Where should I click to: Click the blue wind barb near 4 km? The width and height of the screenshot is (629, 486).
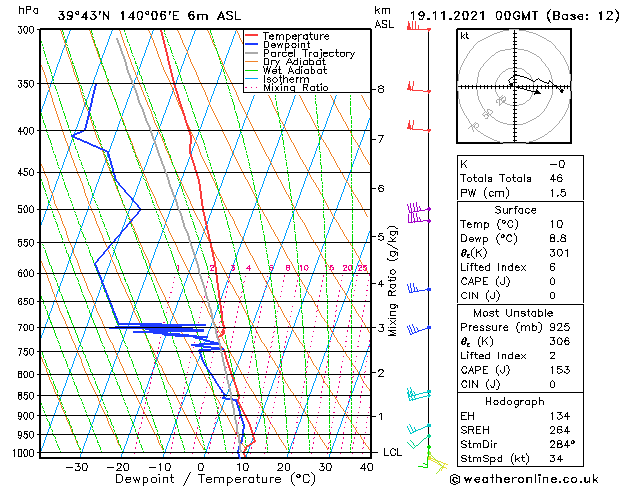(x=419, y=288)
